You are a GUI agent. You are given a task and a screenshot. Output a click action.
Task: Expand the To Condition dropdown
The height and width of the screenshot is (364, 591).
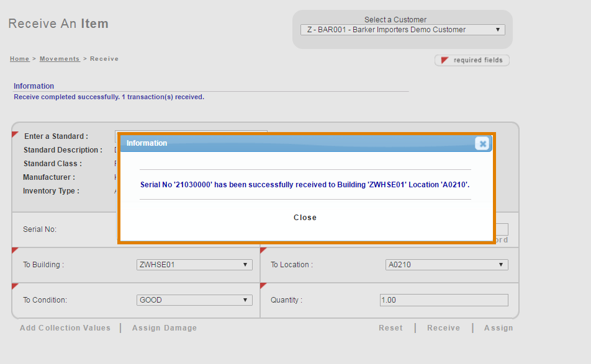194,300
